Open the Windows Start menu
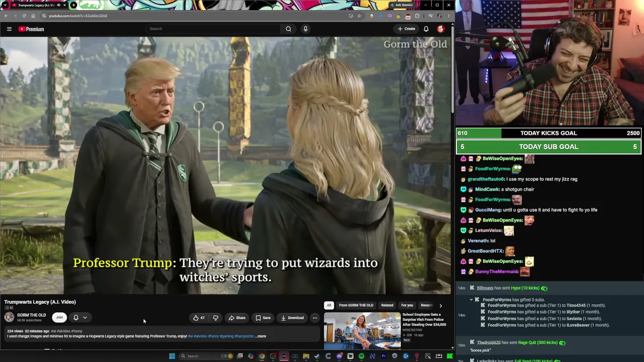The width and height of the screenshot is (644, 362). pos(172,356)
